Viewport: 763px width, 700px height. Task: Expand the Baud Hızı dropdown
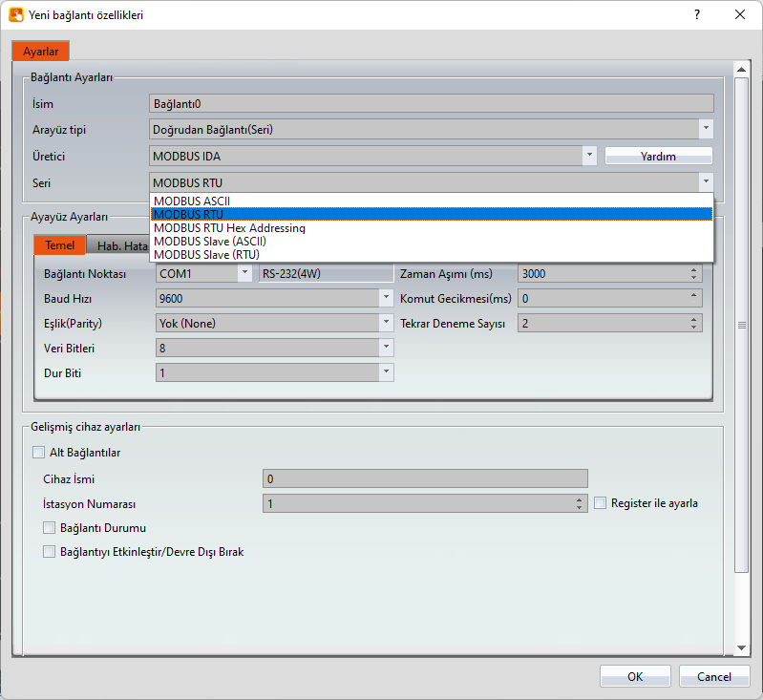[x=386, y=298]
